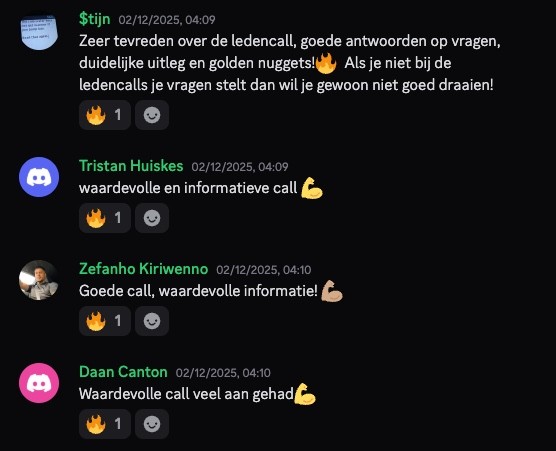Open Zefanho Kiriwenno's photo avatar
The image size is (556, 451).
pyautogui.click(x=39, y=280)
